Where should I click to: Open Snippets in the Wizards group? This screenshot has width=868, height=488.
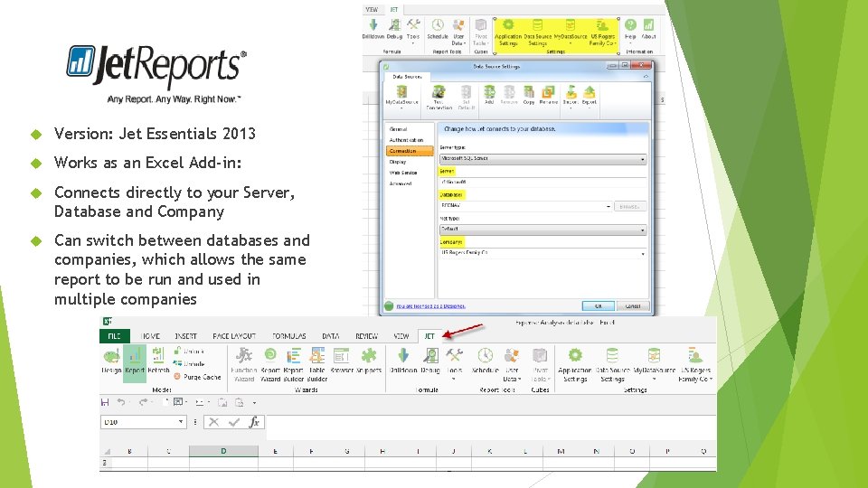(x=369, y=361)
